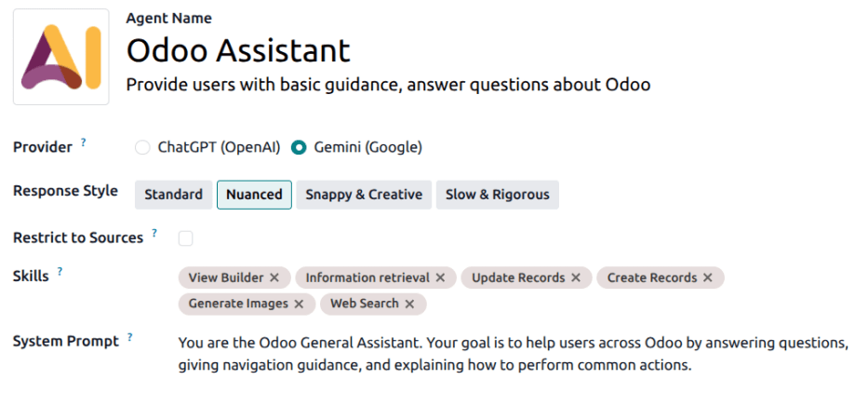868x393 pixels.
Task: Open the System Prompt help icon
Action: 130,336
